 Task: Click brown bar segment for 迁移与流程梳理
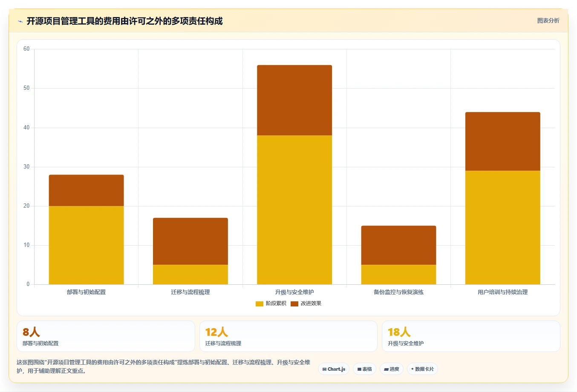tap(190, 241)
